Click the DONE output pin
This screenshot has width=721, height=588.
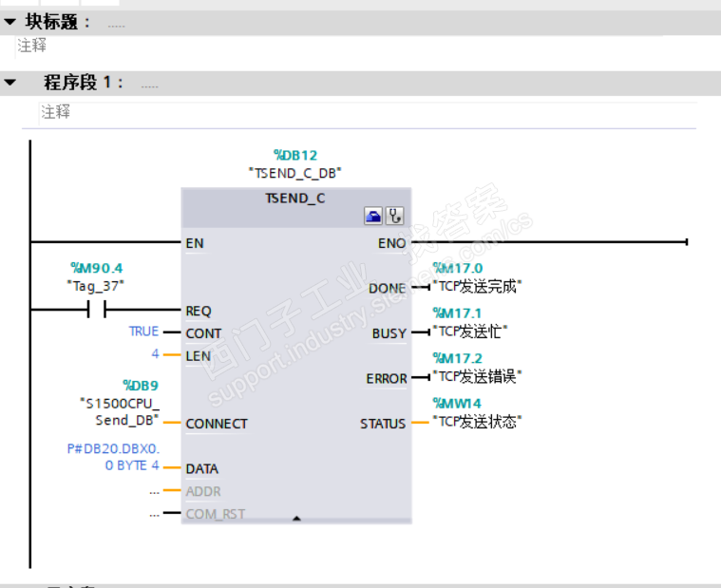pyautogui.click(x=388, y=288)
